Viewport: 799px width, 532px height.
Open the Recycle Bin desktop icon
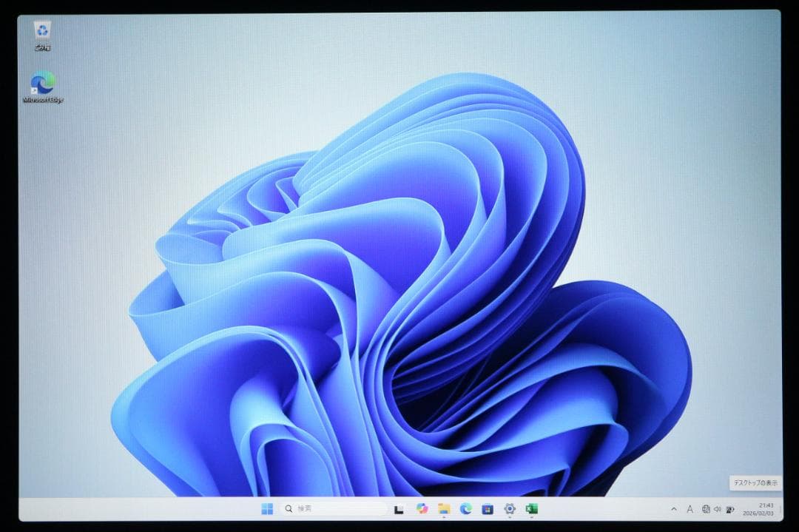(42, 31)
